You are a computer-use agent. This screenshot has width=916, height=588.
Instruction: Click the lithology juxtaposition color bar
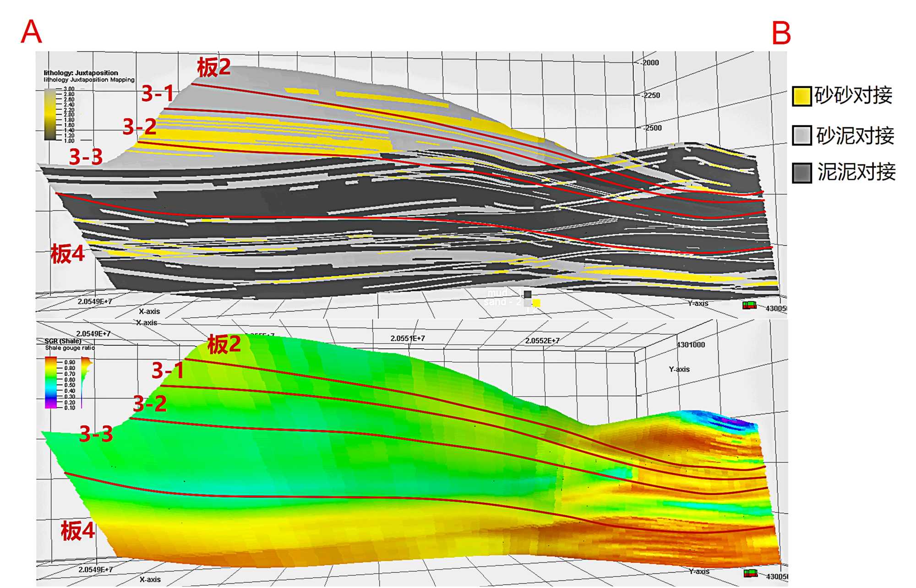[x=50, y=114]
